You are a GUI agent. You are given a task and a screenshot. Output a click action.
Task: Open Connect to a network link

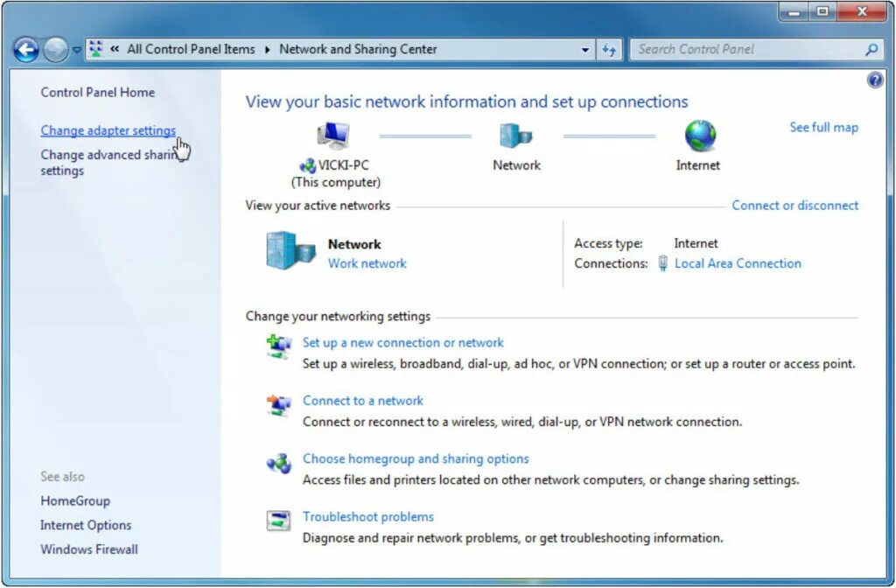click(x=363, y=401)
